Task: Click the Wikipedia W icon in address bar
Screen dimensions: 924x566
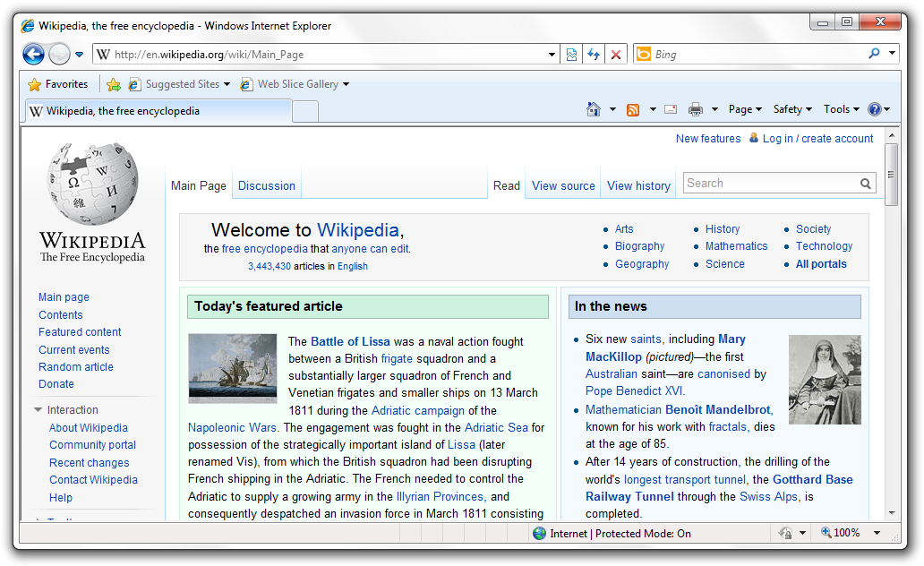Action: click(103, 55)
